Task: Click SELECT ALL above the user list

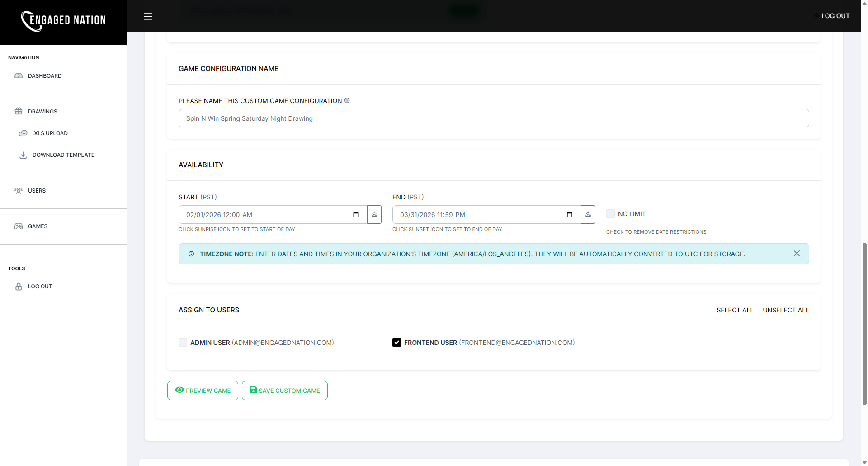Action: (735, 310)
